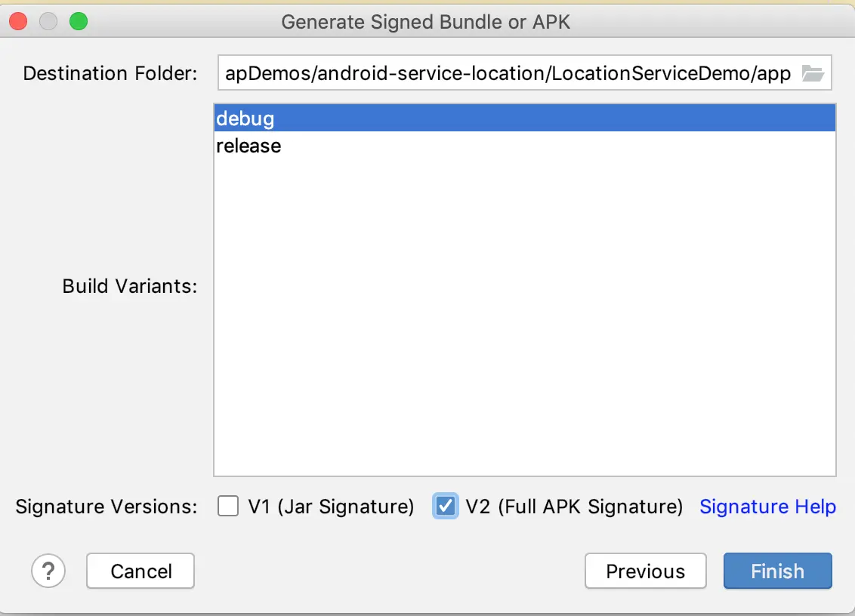
Task: Click the "V1 (Jar Signature)" label text
Action: [331, 506]
